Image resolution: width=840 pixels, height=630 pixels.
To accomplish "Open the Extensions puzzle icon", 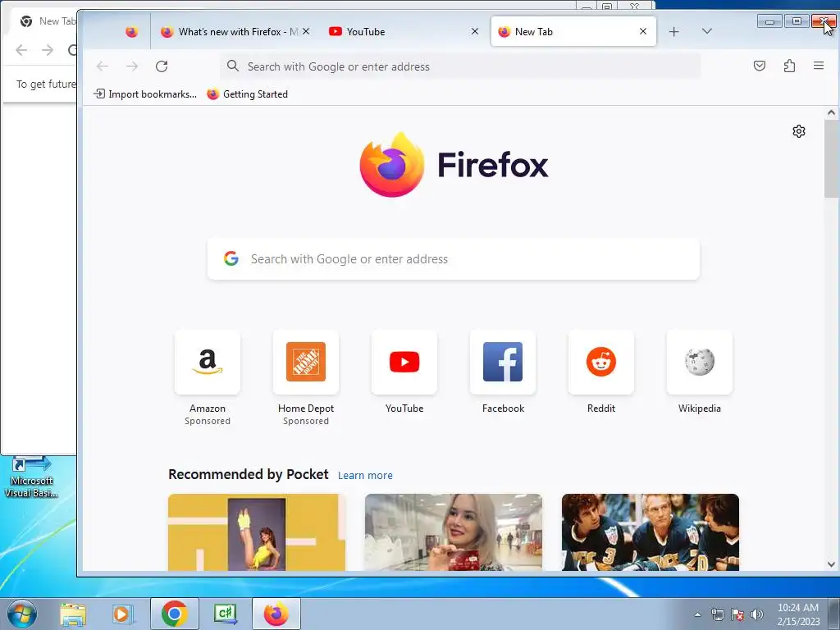I will (789, 66).
